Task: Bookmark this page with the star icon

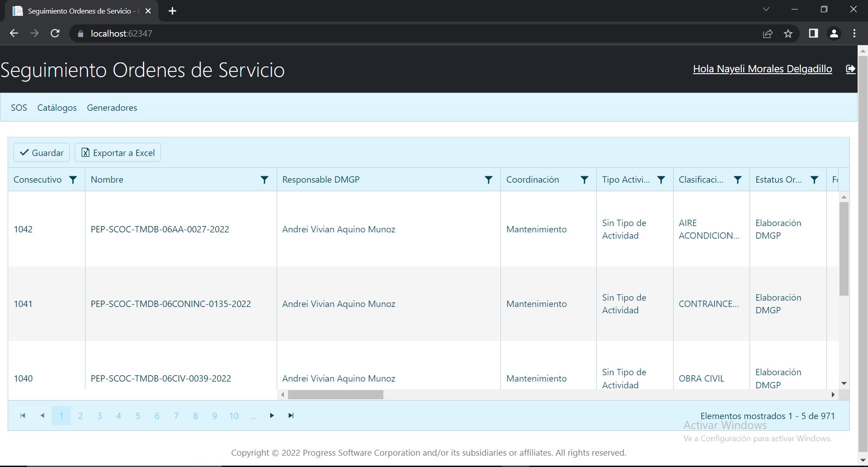Action: (x=788, y=33)
